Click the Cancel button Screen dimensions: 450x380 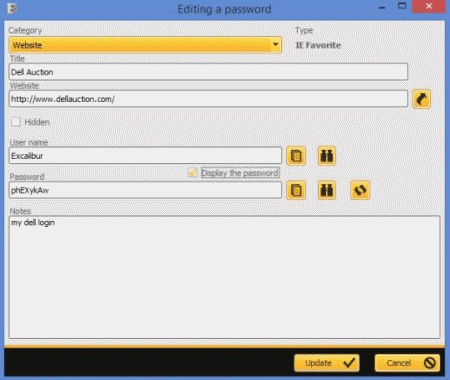(x=407, y=363)
